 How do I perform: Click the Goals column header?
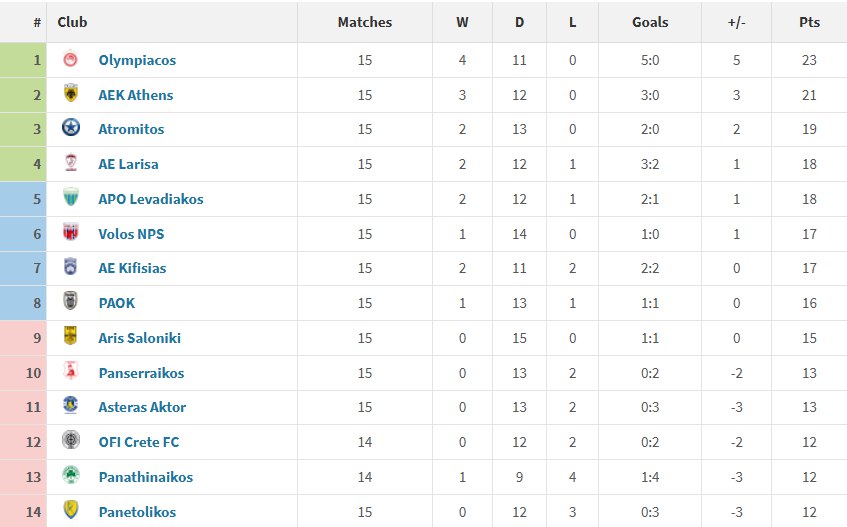click(x=650, y=22)
